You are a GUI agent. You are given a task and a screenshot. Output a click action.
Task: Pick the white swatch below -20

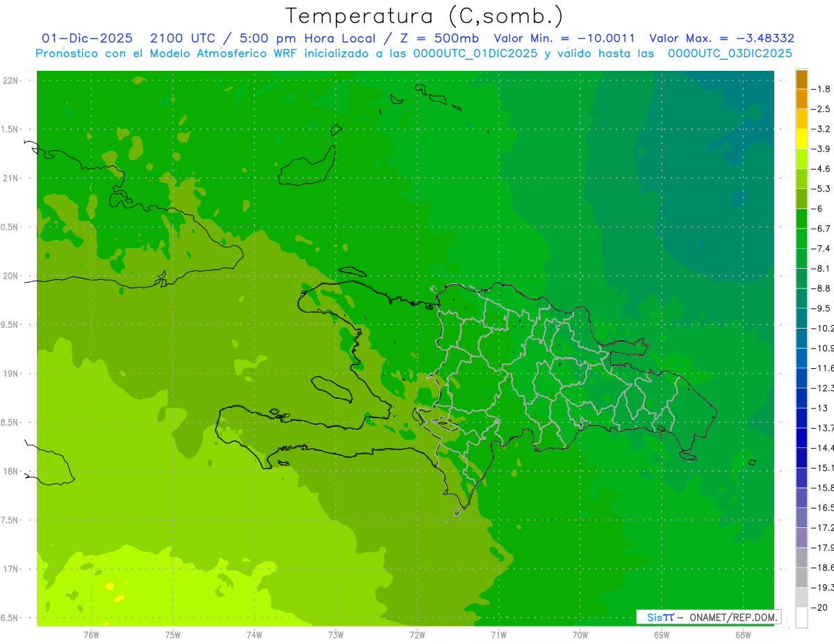[801, 617]
